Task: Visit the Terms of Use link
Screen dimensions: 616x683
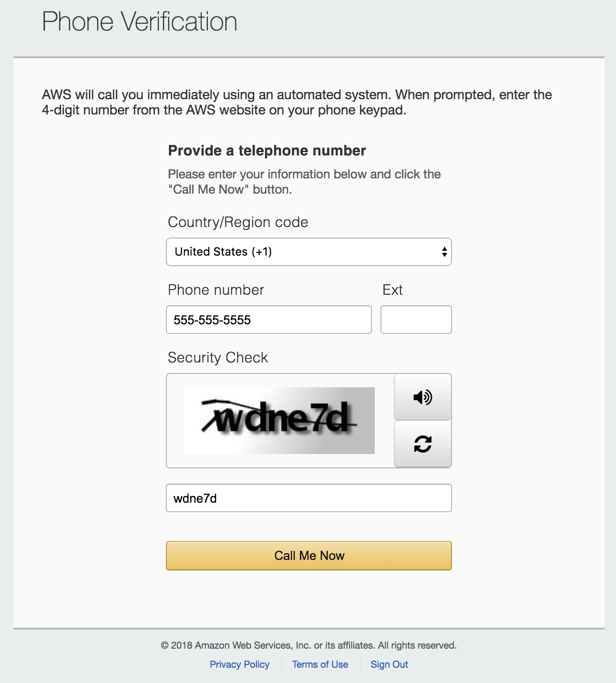Action: point(320,664)
